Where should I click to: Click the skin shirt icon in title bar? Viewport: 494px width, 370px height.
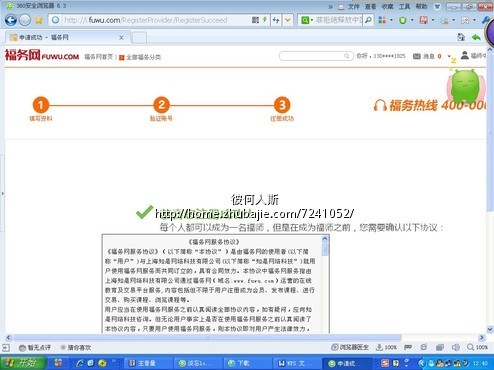[x=437, y=6]
